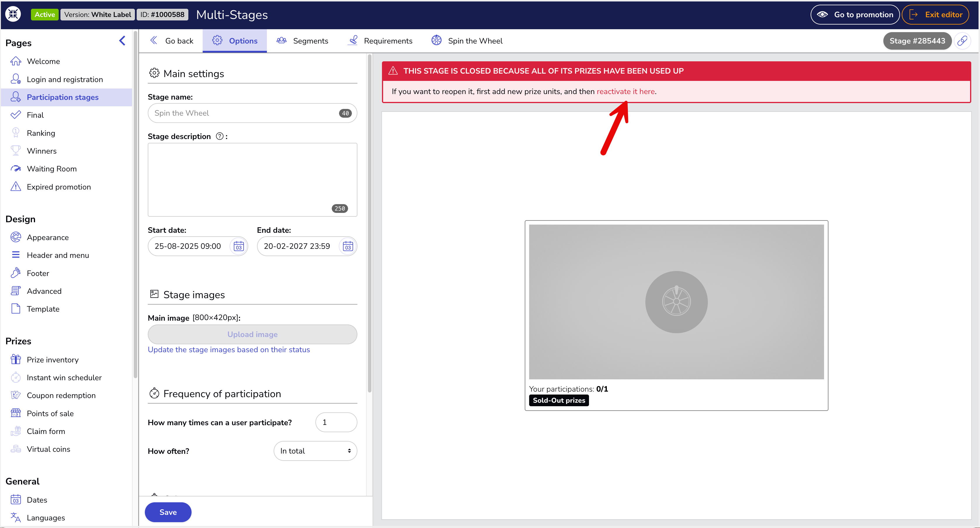Viewport: 980px width, 528px height.
Task: Click inside the Stage description textarea
Action: click(252, 180)
